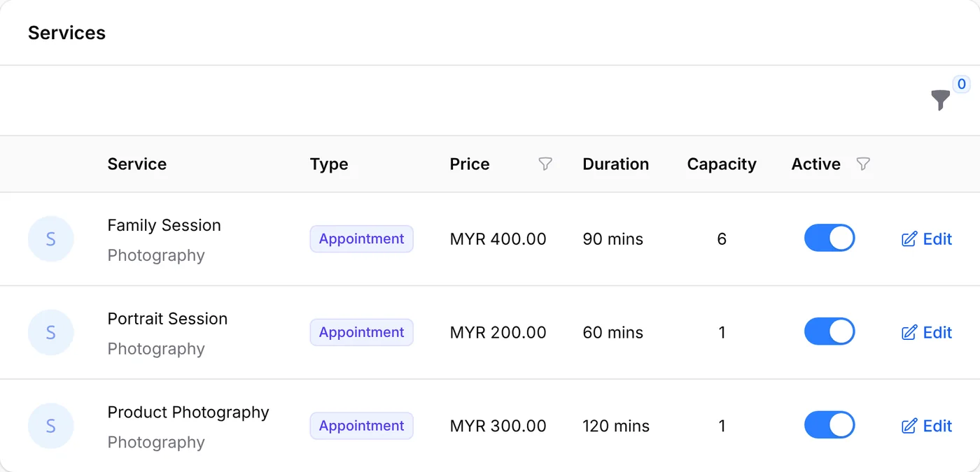
Task: Select the Family Session service name
Action: [164, 225]
